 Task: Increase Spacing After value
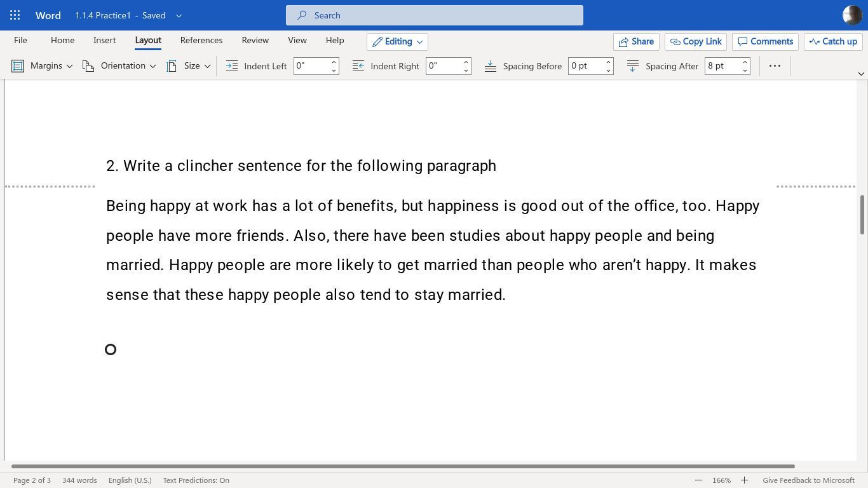click(x=745, y=62)
